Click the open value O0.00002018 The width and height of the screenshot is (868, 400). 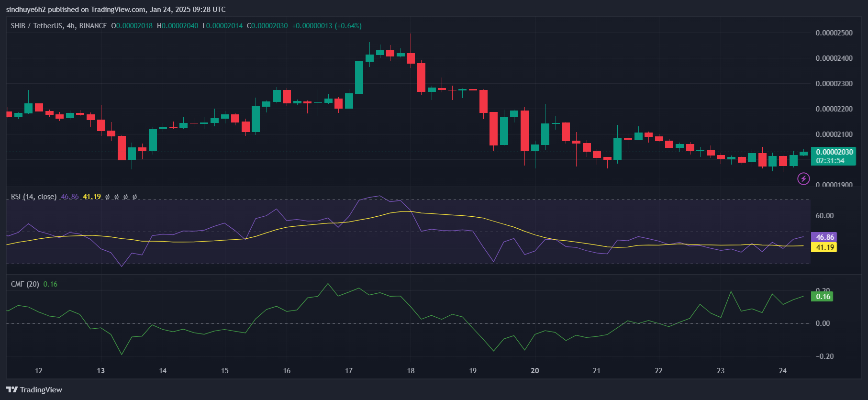[132, 26]
